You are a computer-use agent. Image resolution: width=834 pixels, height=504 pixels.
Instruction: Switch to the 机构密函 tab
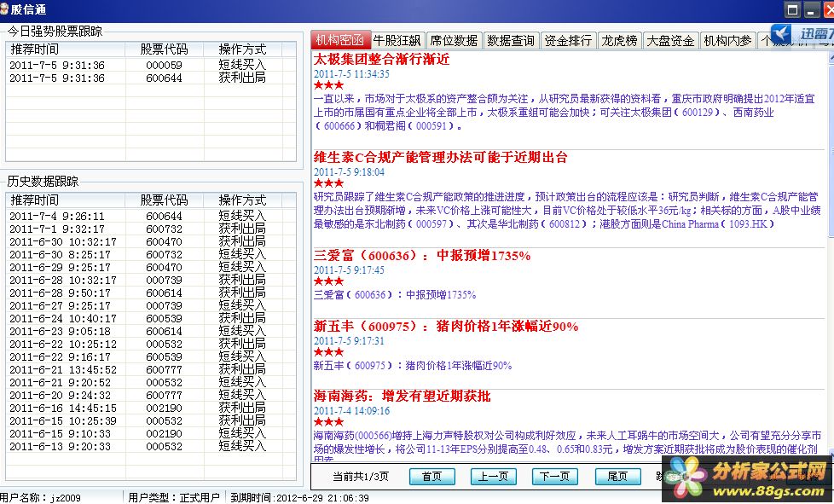340,40
